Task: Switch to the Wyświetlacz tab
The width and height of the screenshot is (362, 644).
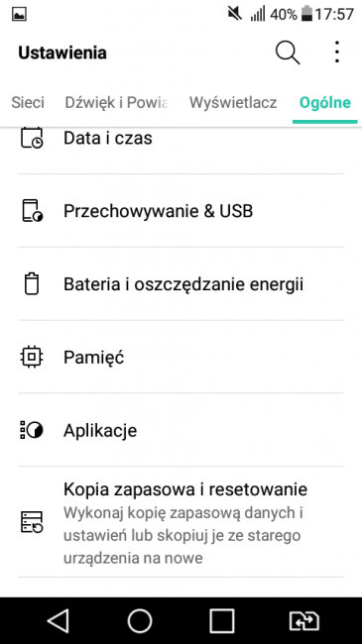Action: pyautogui.click(x=233, y=102)
